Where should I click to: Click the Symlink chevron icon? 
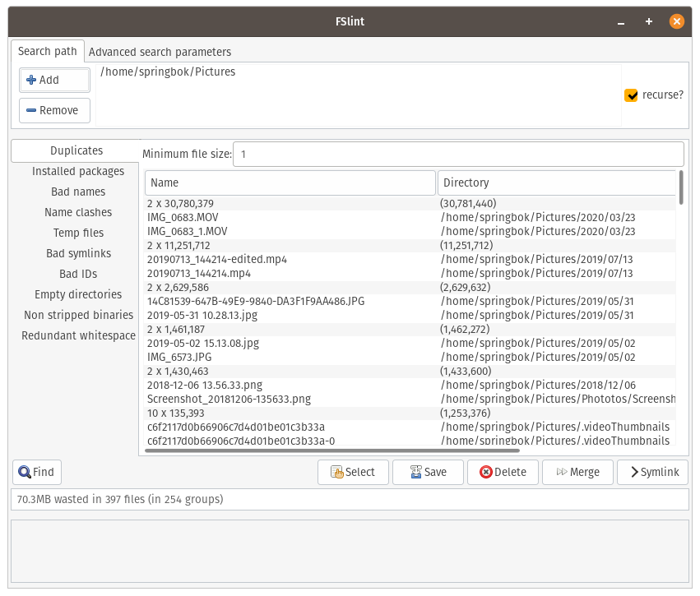[x=634, y=472]
